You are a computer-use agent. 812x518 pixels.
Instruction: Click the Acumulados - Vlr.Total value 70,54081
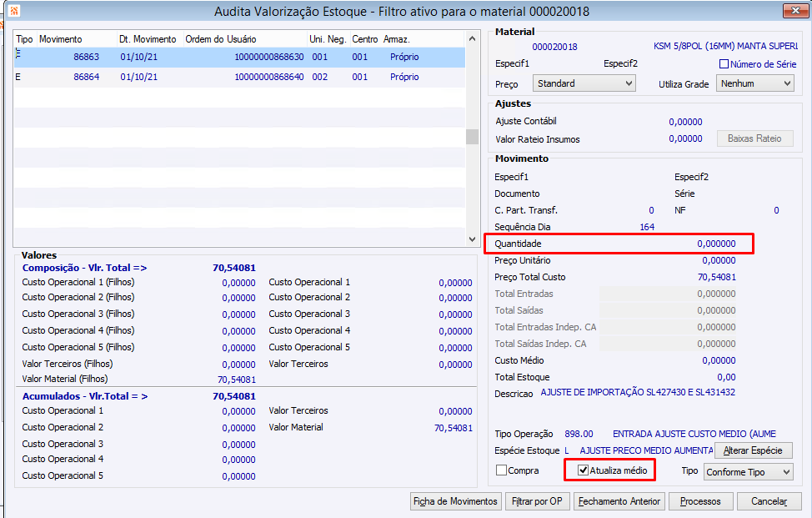point(234,396)
